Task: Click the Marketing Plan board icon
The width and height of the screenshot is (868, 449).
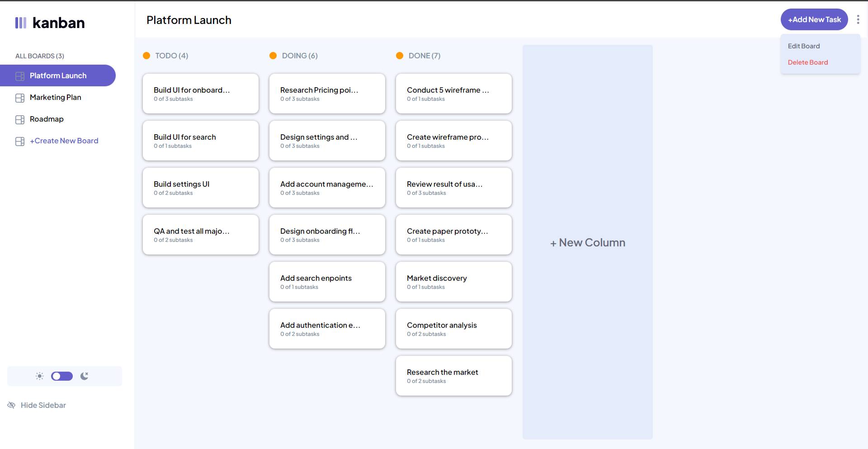Action: coord(20,98)
